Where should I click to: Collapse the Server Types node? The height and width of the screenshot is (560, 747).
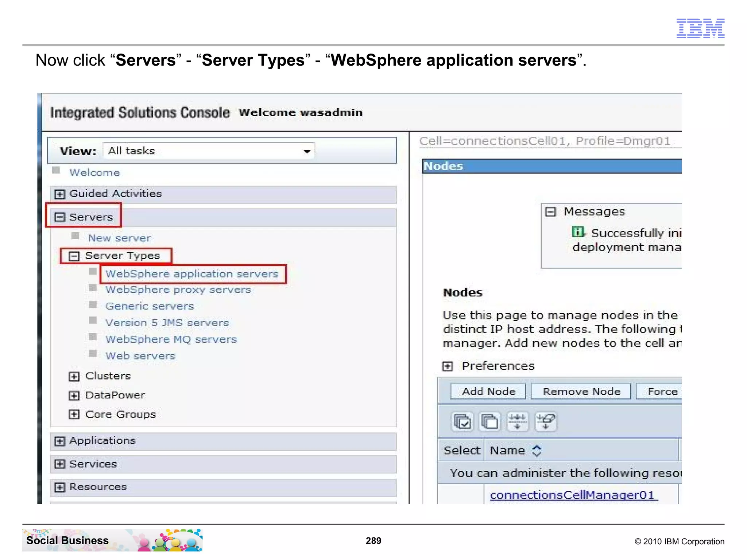pos(74,256)
